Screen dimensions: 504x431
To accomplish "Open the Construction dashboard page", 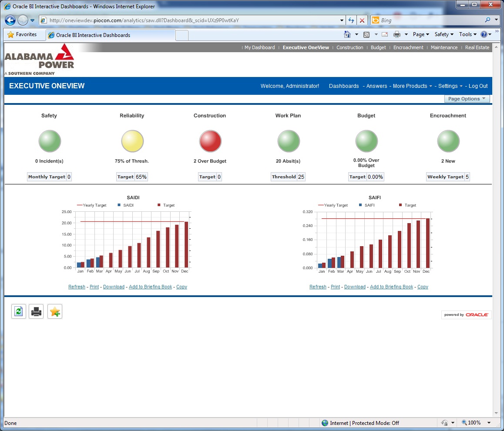I will (350, 47).
